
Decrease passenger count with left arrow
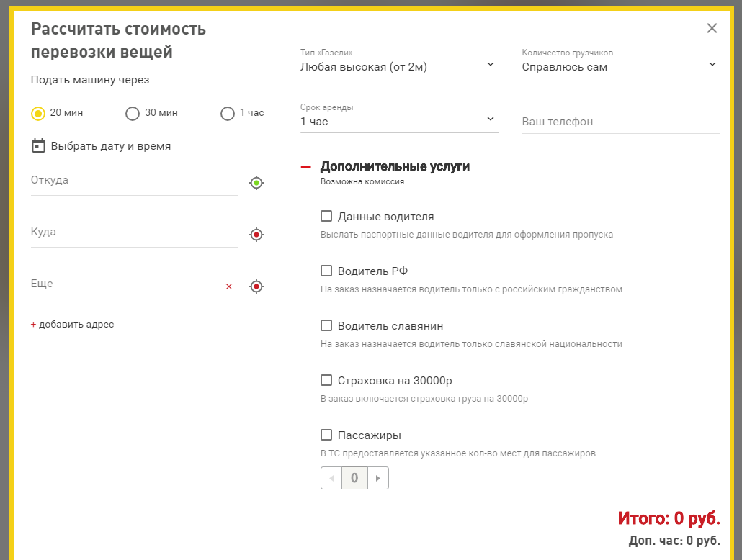[x=331, y=478]
